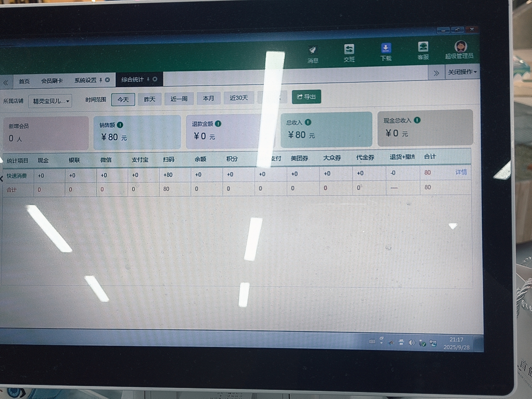
Task: Go to the 首页 tab
Action: tap(24, 81)
